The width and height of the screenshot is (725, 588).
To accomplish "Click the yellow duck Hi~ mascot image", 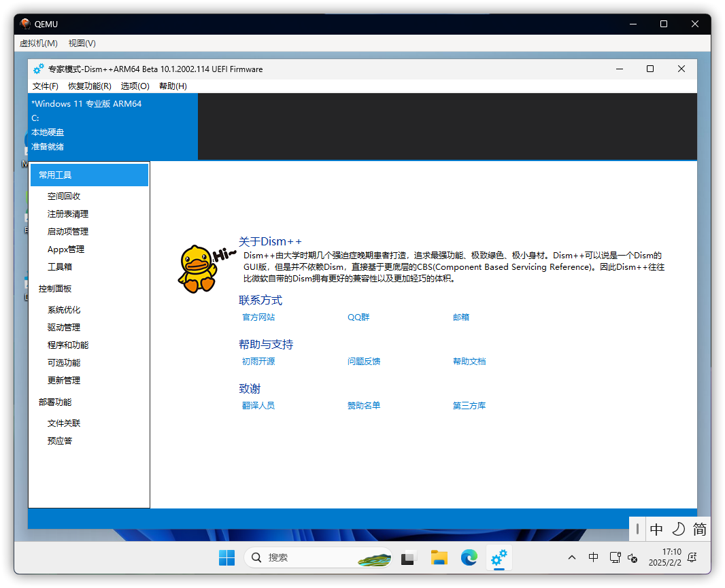I will click(206, 269).
